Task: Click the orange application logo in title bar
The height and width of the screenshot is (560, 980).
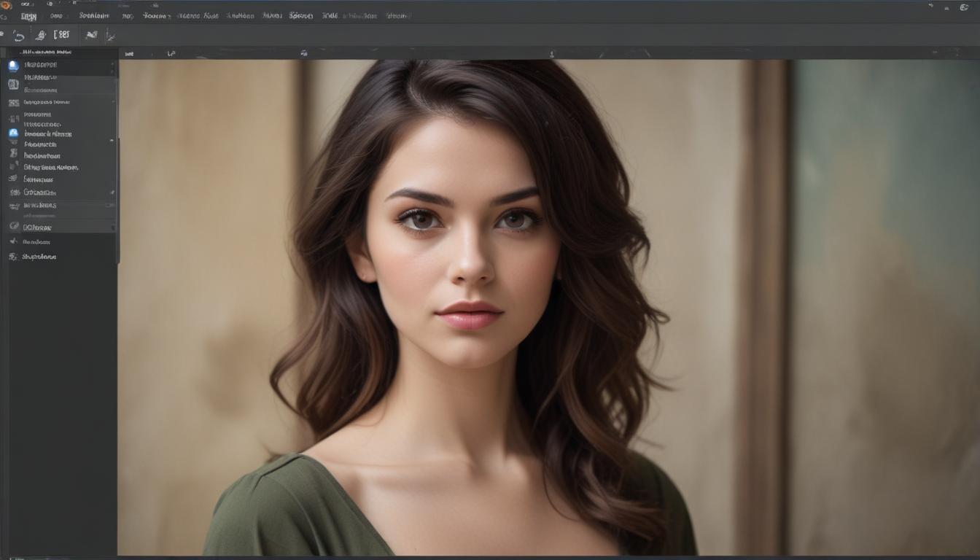Action: click(7, 5)
